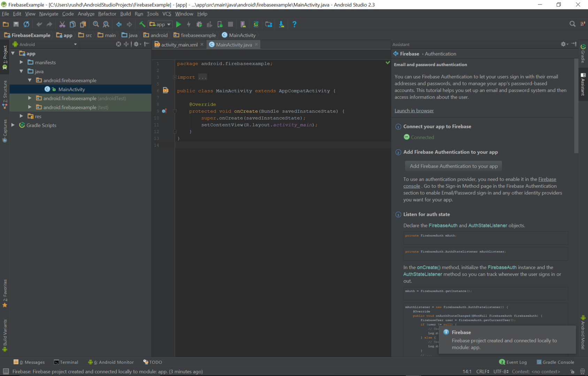Open the Refactor menu
This screenshot has height=376, width=588.
[x=107, y=14]
